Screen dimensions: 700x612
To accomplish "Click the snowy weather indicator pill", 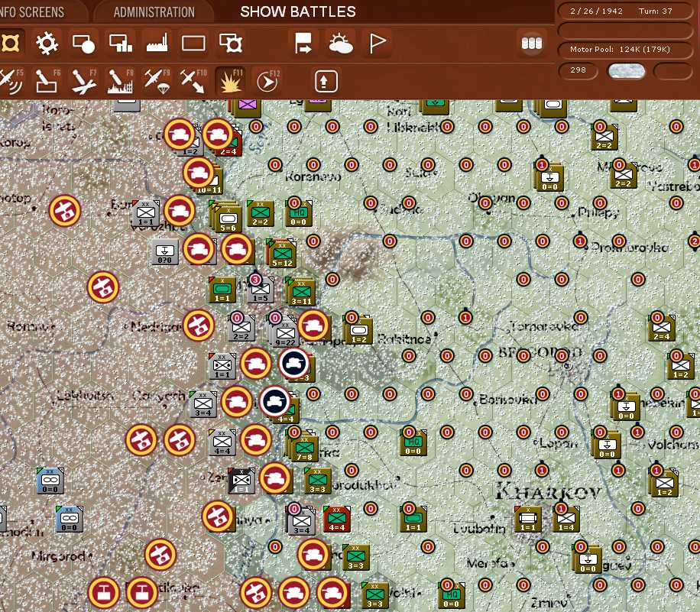I will 627,70.
